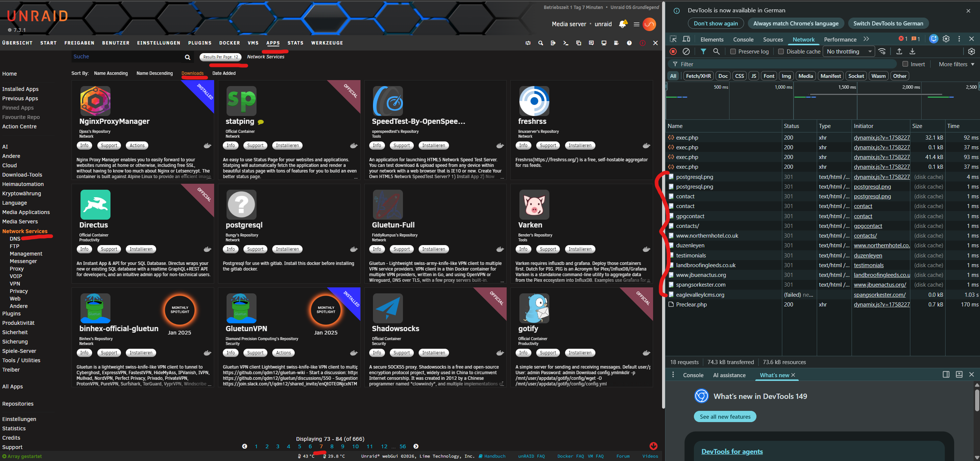Screen dimensions: 980x461
Task: Click Import HAR upload arrow icon
Action: 899,51
